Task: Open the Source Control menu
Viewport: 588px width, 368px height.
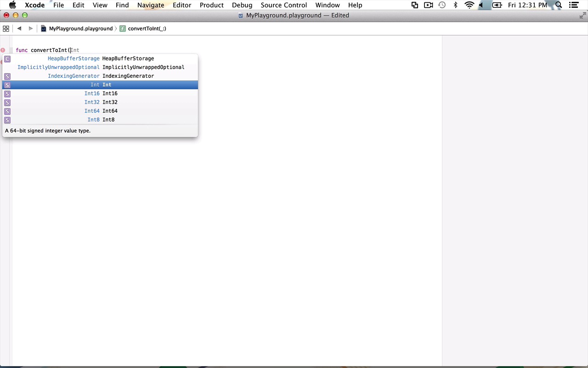Action: tap(284, 5)
